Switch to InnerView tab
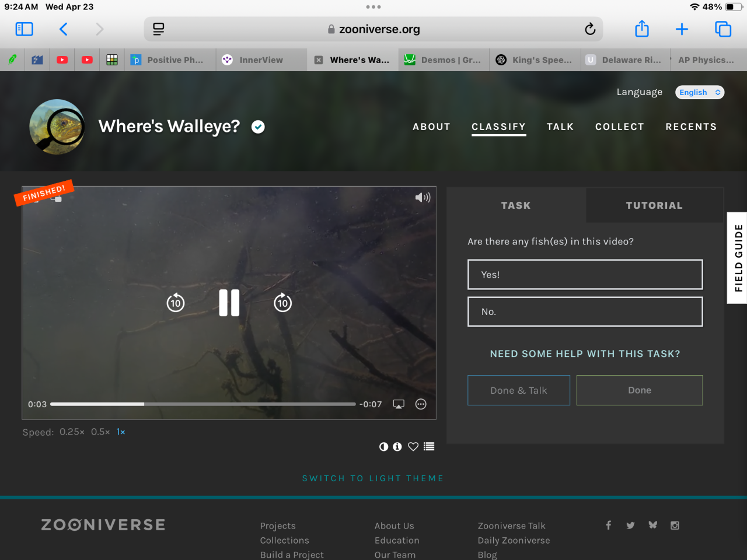747x560 pixels. (261, 60)
